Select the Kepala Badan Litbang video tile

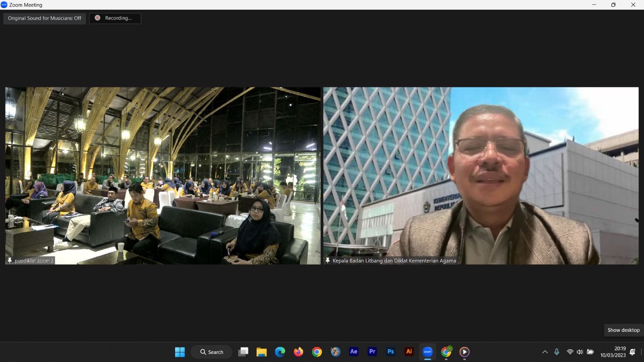[x=481, y=176]
